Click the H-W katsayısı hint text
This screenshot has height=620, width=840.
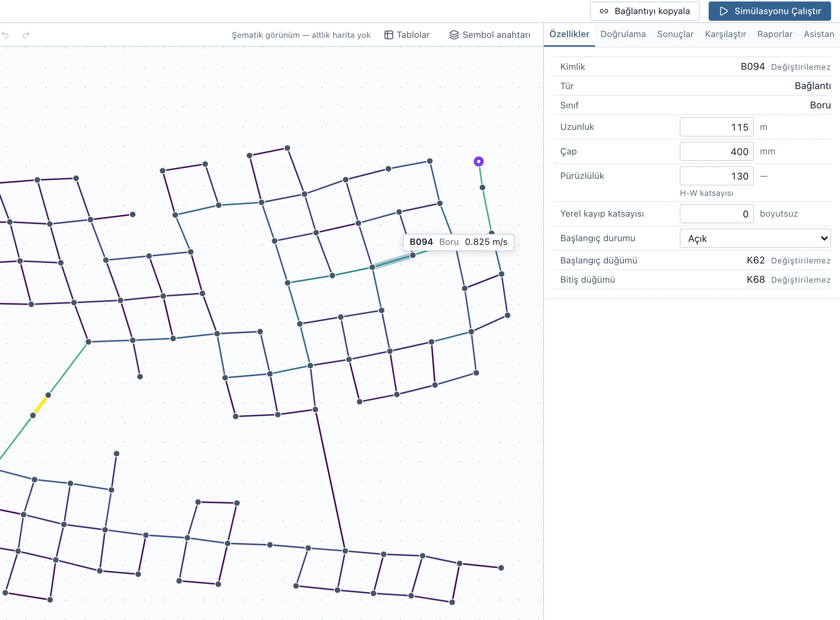click(x=706, y=193)
